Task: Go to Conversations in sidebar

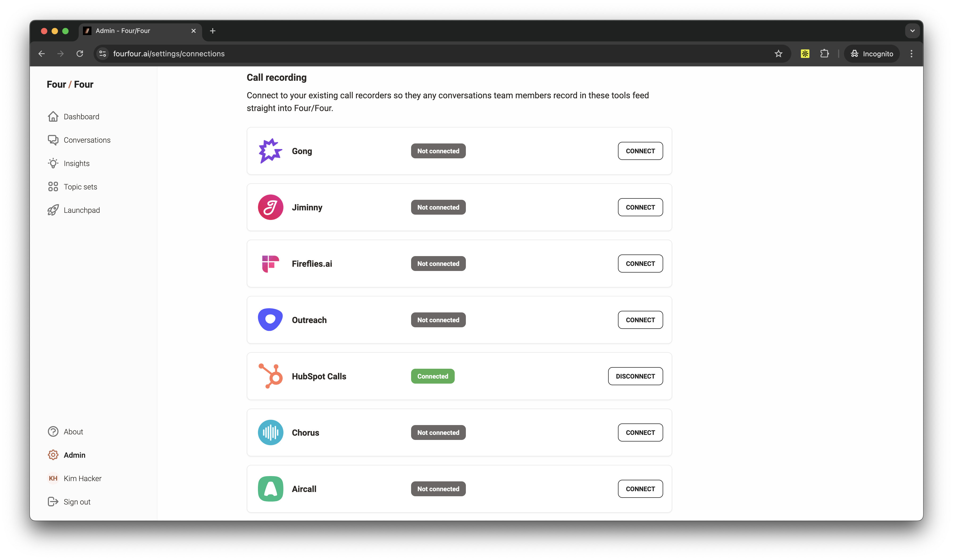Action: tap(87, 140)
